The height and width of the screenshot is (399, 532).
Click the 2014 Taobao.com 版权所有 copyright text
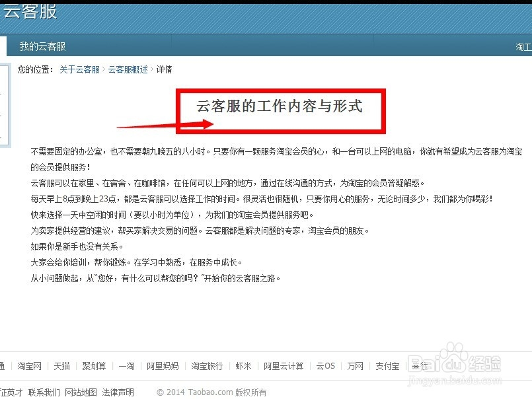(211, 392)
